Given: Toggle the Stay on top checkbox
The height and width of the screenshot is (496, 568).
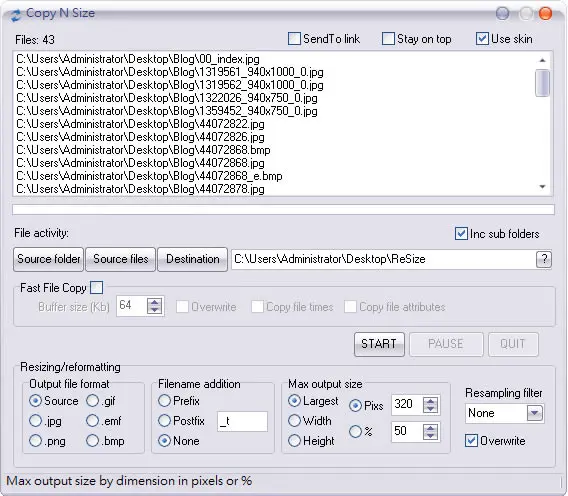Looking at the screenshot, I should pyautogui.click(x=388, y=39).
